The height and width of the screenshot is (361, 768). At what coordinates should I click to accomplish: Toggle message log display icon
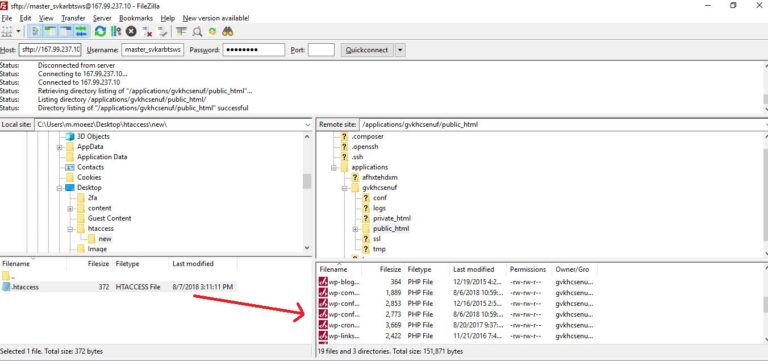click(35, 31)
